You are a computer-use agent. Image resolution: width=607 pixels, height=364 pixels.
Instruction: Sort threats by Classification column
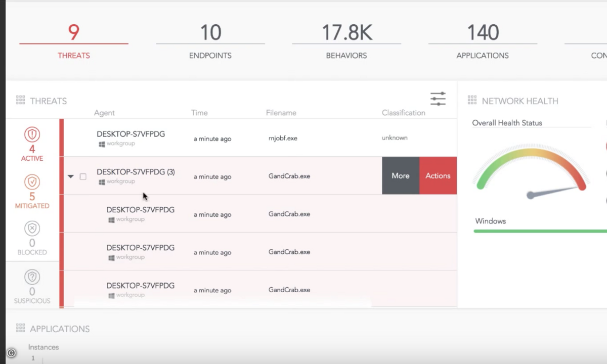(404, 113)
